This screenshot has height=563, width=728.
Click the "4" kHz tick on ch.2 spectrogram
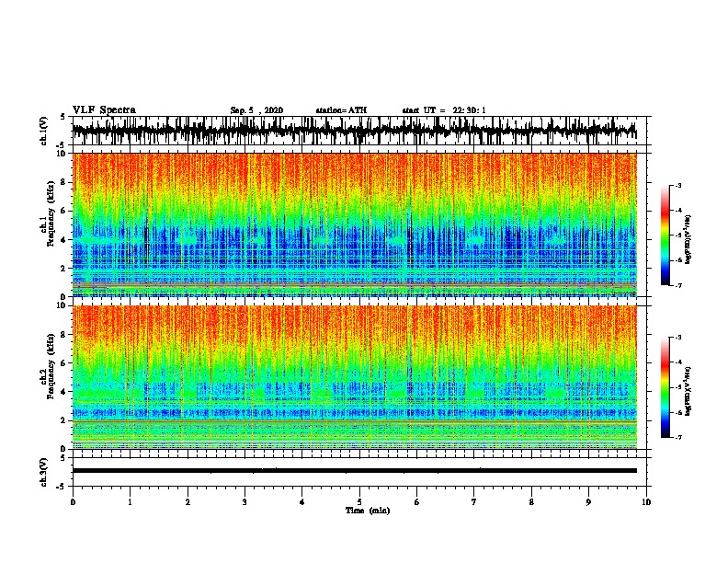click(64, 392)
